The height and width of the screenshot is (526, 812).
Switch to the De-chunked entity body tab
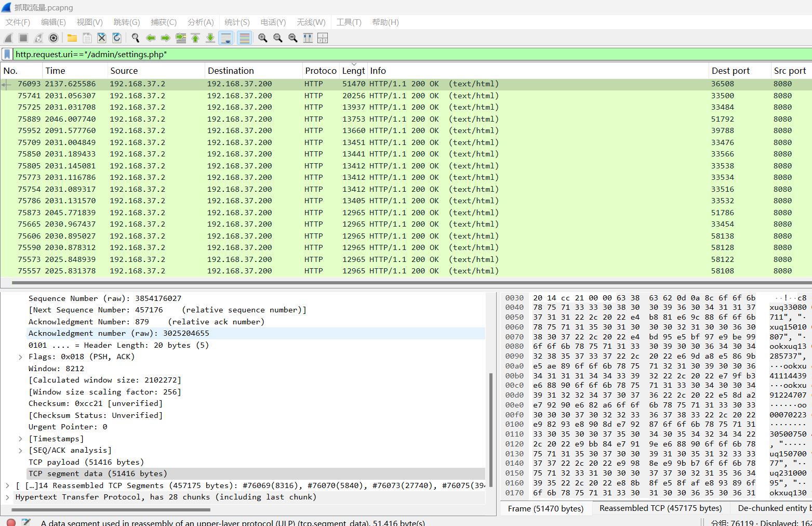pos(772,508)
